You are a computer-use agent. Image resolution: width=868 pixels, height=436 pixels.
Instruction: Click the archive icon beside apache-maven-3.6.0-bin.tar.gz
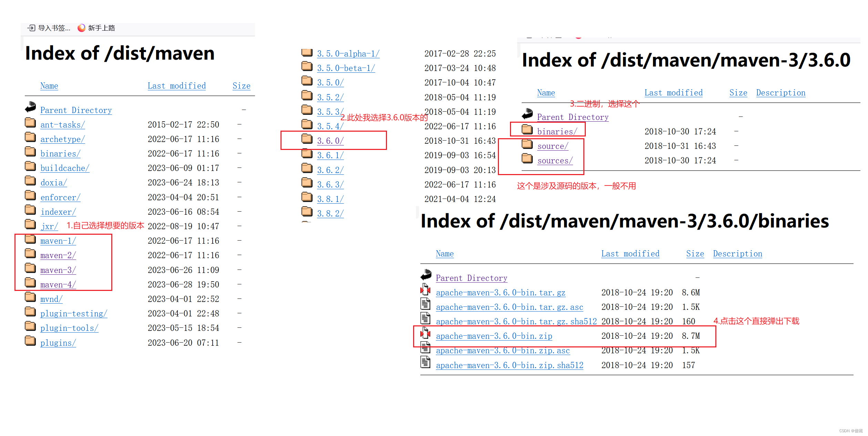pyautogui.click(x=426, y=290)
